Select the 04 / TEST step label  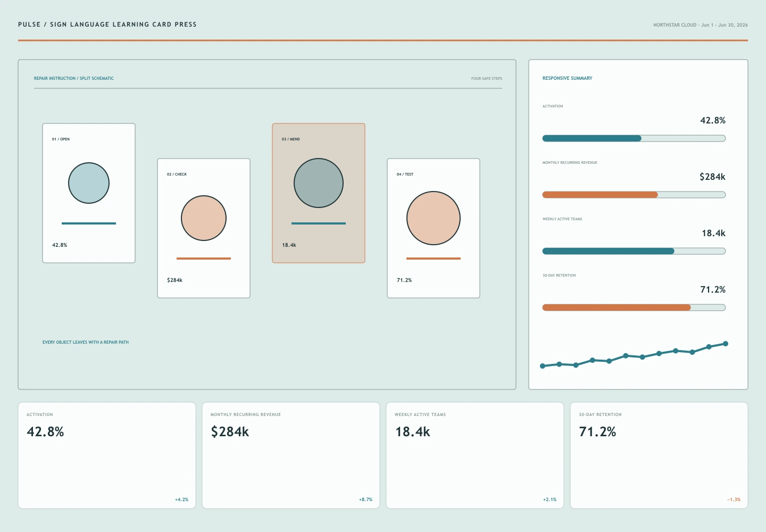(405, 174)
